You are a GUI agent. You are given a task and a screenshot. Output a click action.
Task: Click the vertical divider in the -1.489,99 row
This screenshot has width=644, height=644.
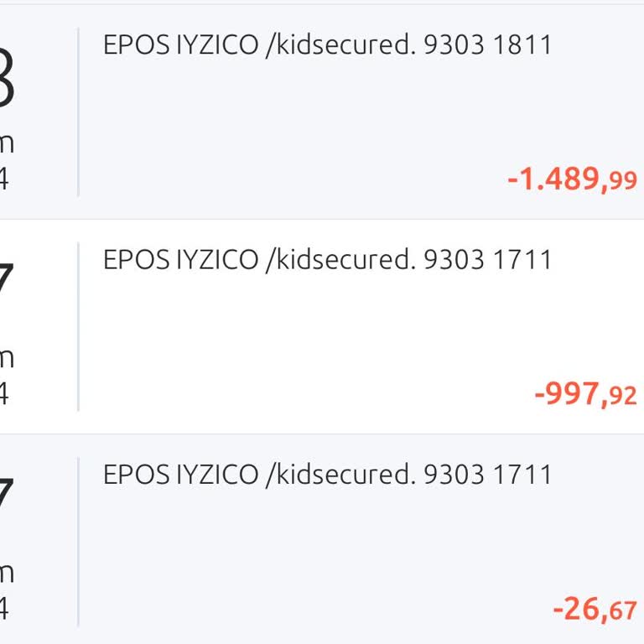78,112
